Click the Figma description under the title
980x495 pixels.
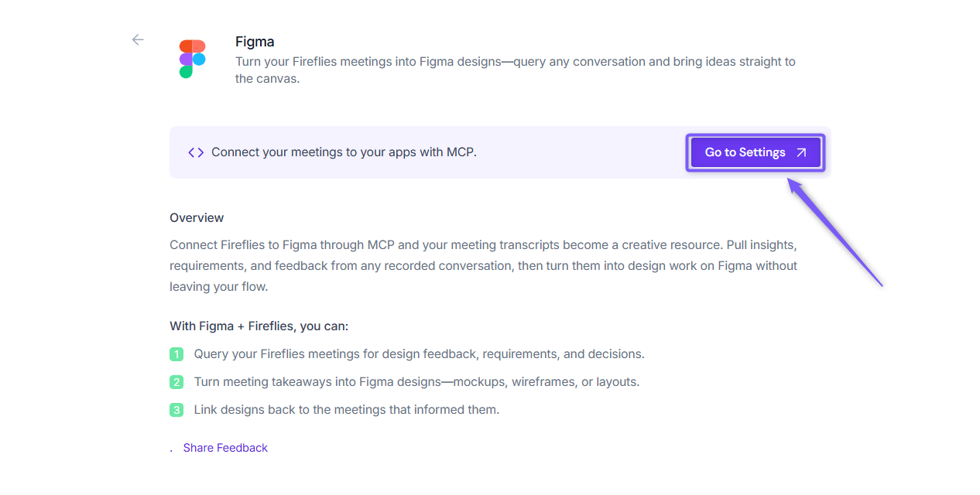click(x=516, y=70)
